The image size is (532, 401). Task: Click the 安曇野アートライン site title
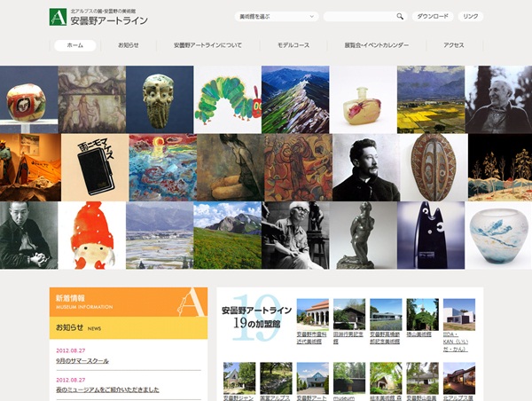(x=109, y=20)
